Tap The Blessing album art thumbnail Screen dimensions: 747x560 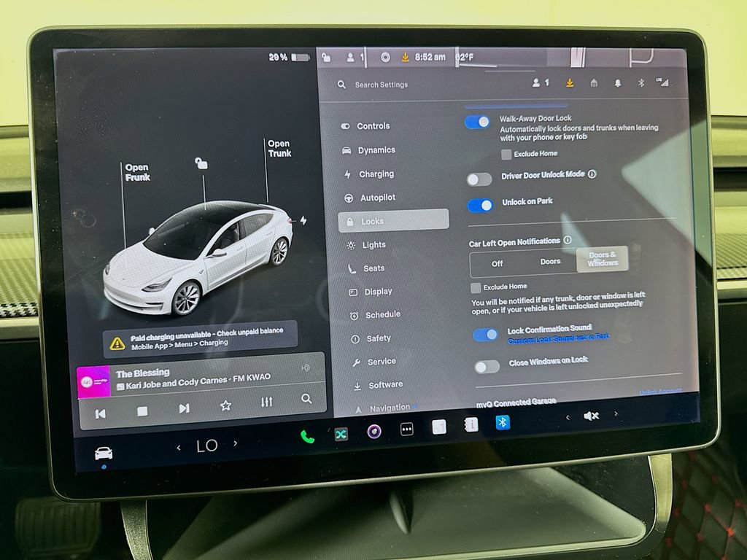pos(93,381)
